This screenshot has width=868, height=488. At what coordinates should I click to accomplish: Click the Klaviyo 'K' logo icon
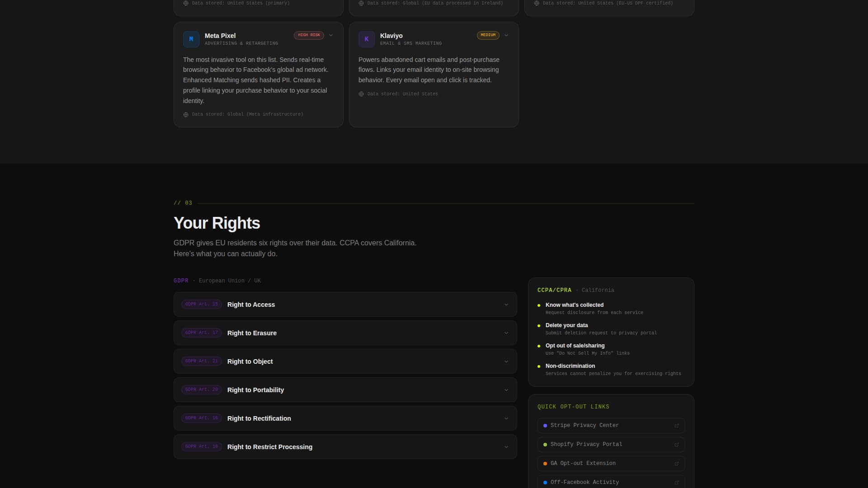coord(366,39)
